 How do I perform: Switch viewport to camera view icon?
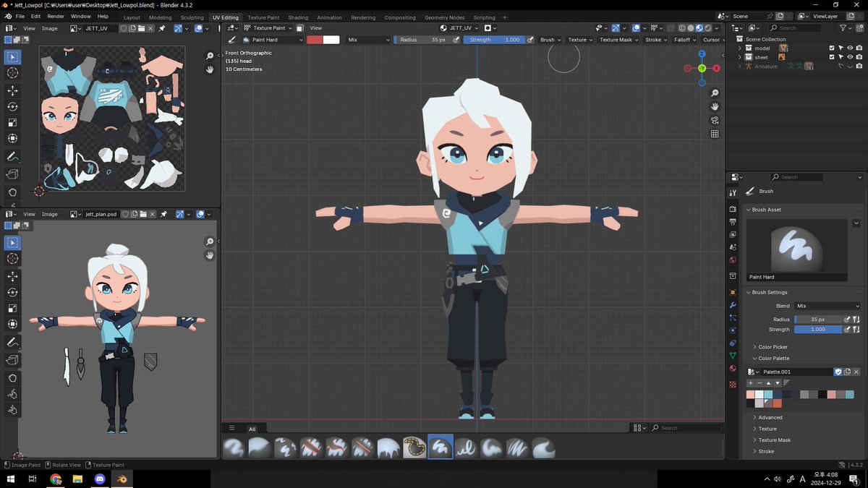715,120
